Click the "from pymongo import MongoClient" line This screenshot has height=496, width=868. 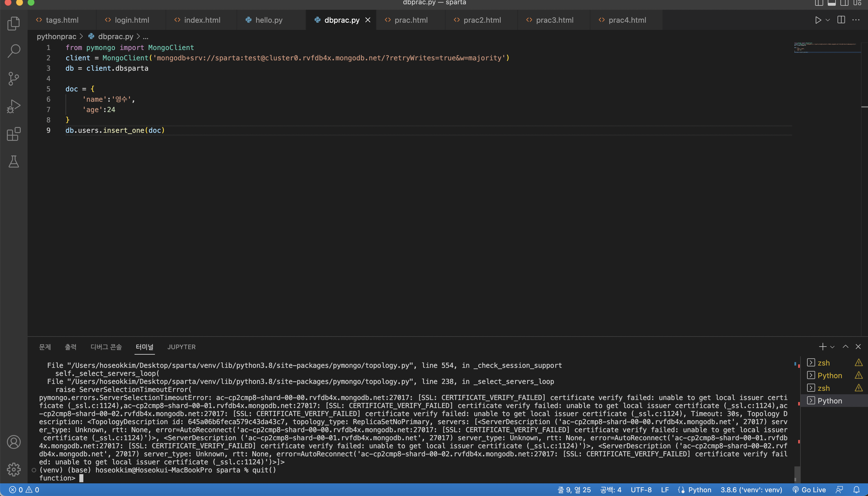click(x=129, y=47)
